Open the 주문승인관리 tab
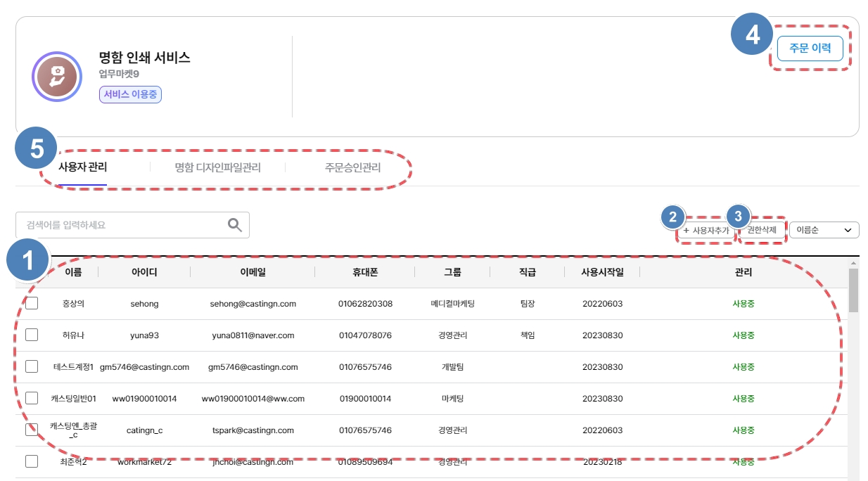The image size is (868, 481). point(352,168)
